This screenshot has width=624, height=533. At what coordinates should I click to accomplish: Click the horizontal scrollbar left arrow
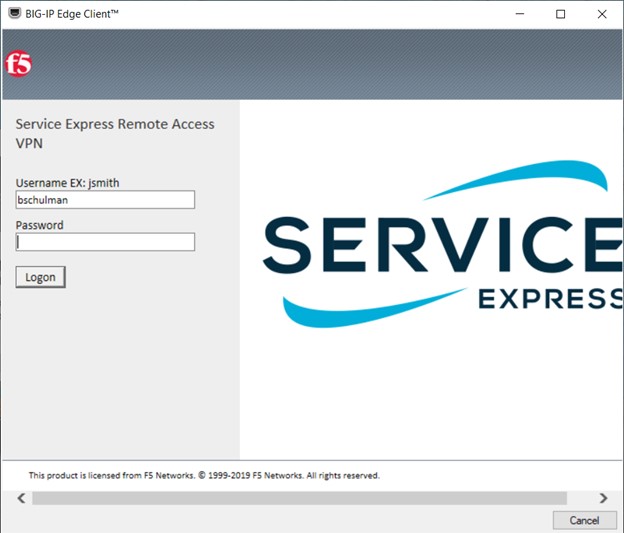coord(21,498)
